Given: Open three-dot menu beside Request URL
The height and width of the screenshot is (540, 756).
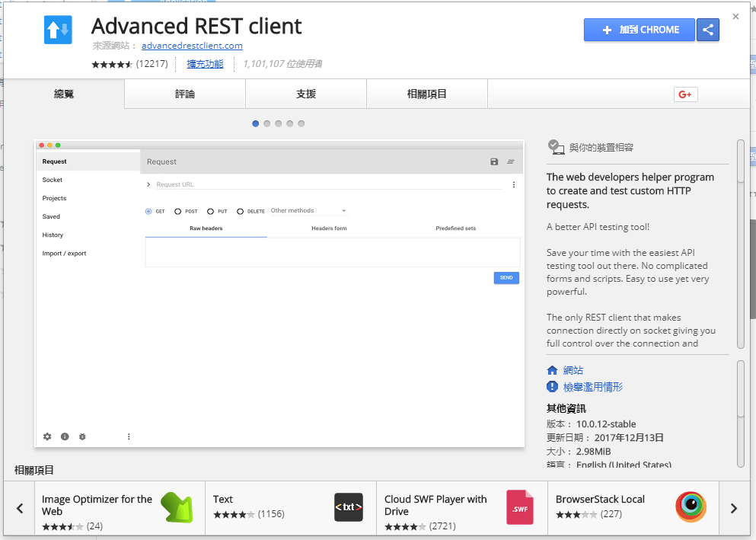Looking at the screenshot, I should click(514, 184).
